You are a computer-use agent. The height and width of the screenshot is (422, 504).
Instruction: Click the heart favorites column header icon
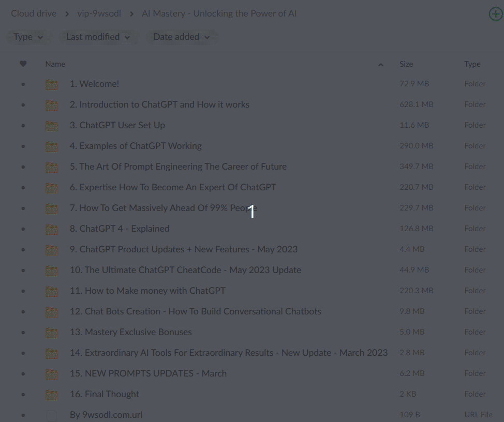23,64
